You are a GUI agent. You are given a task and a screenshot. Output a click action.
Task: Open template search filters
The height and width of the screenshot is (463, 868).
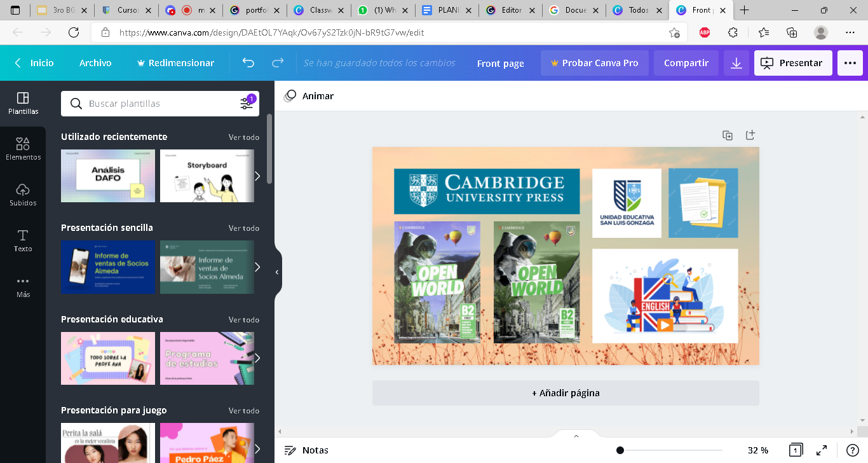click(x=247, y=102)
